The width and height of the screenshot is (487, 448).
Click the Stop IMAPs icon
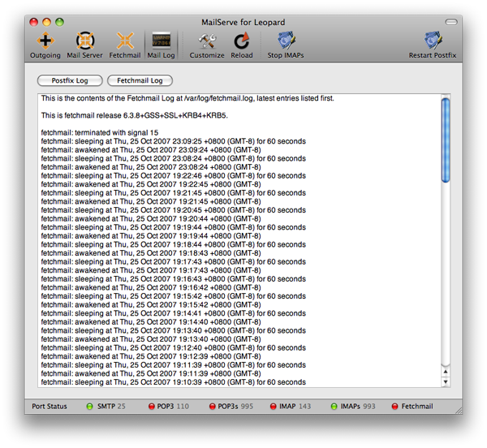[x=287, y=41]
